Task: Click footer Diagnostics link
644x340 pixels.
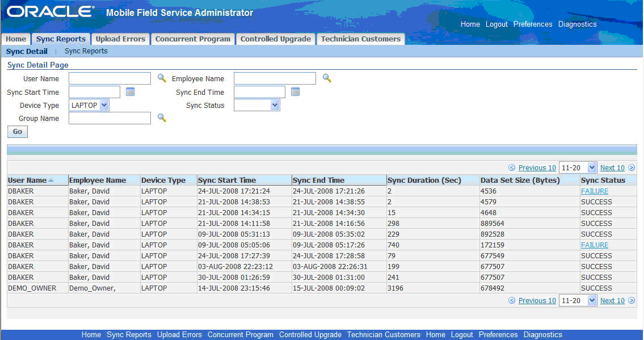Action: (x=542, y=334)
